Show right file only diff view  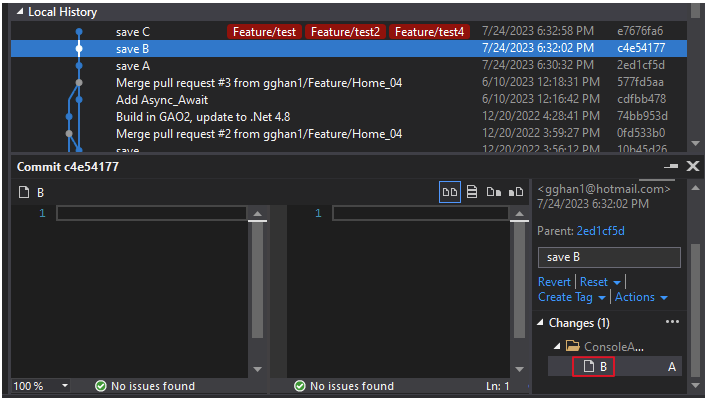(x=516, y=192)
